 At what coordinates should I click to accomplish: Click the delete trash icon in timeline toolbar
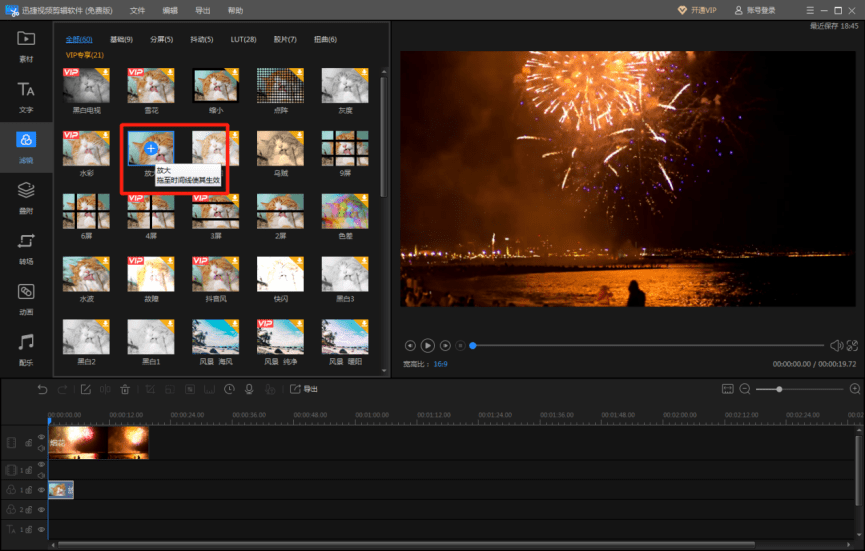pos(125,389)
